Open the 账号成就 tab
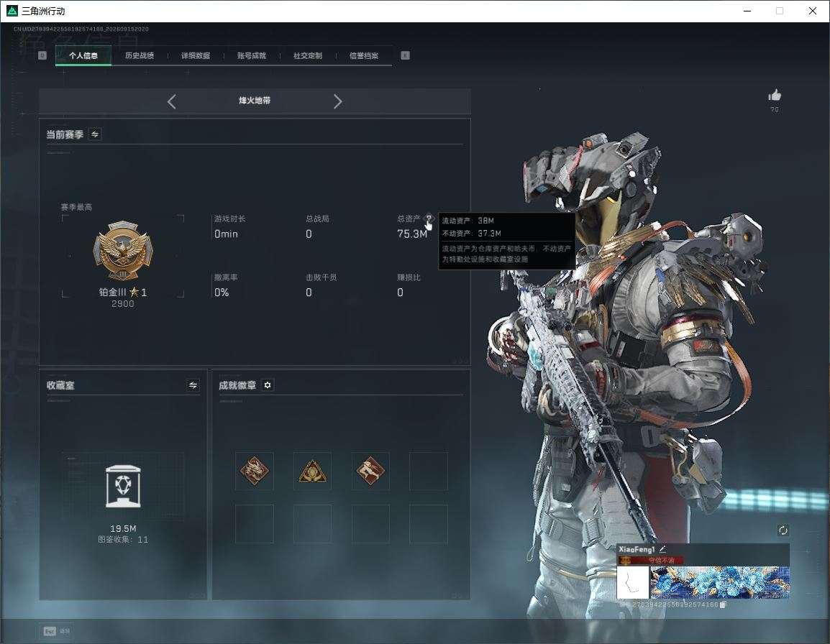The image size is (830, 644). click(252, 55)
